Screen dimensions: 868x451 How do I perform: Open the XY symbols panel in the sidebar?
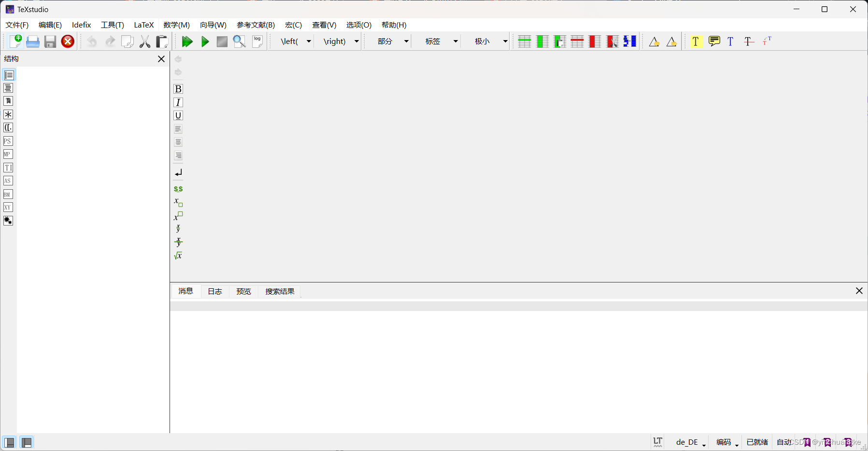coord(8,207)
